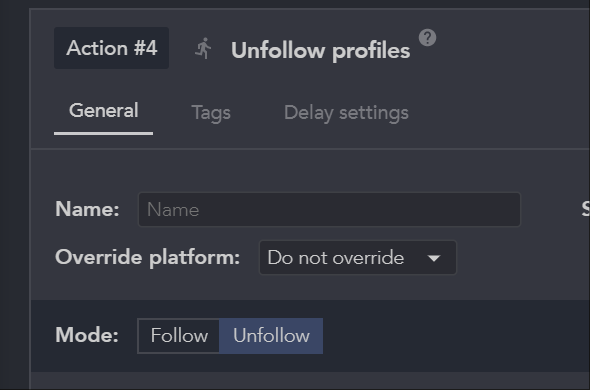Viewport: 590px width, 390px height.
Task: Select the Action #4 badge
Action: tap(111, 48)
